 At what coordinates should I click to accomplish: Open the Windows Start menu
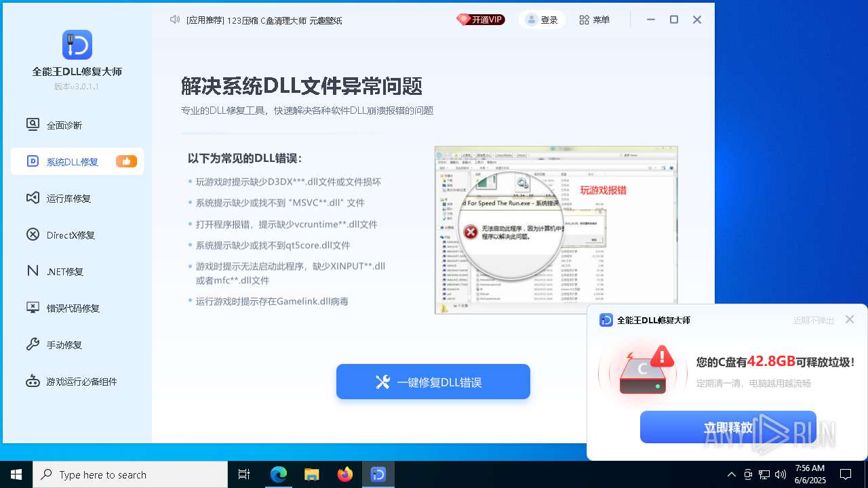click(16, 474)
